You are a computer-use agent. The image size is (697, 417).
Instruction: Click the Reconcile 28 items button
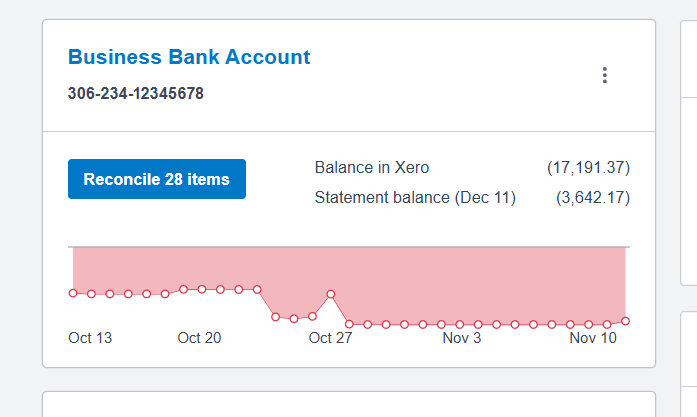pos(157,179)
